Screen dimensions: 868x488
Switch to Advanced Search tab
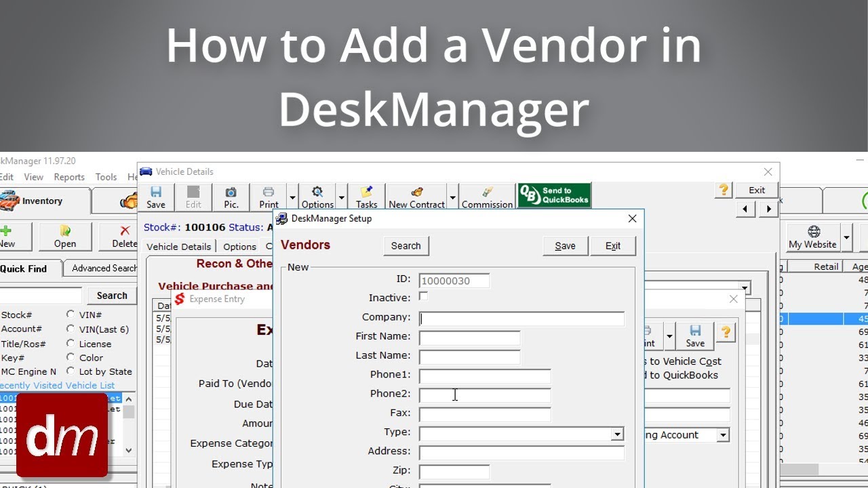(x=104, y=268)
